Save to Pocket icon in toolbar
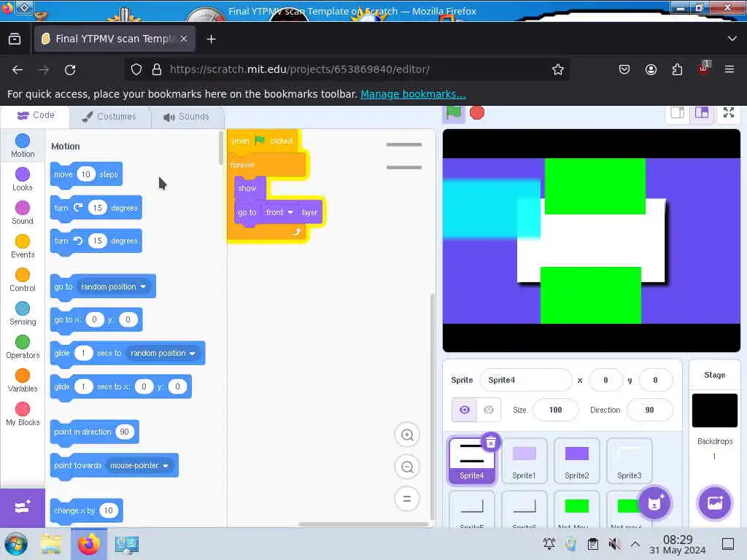This screenshot has height=560, width=747. (624, 69)
